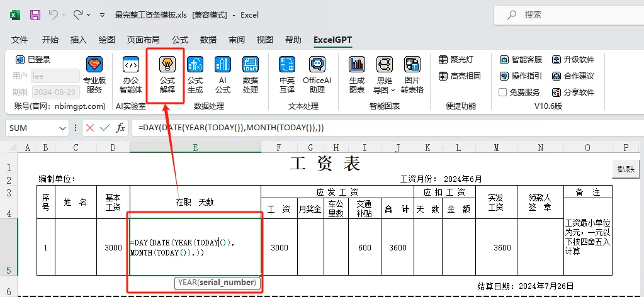Launch the 办公智能体 office agent tool
Viewport: 644px width, 297px height.
[x=131, y=75]
